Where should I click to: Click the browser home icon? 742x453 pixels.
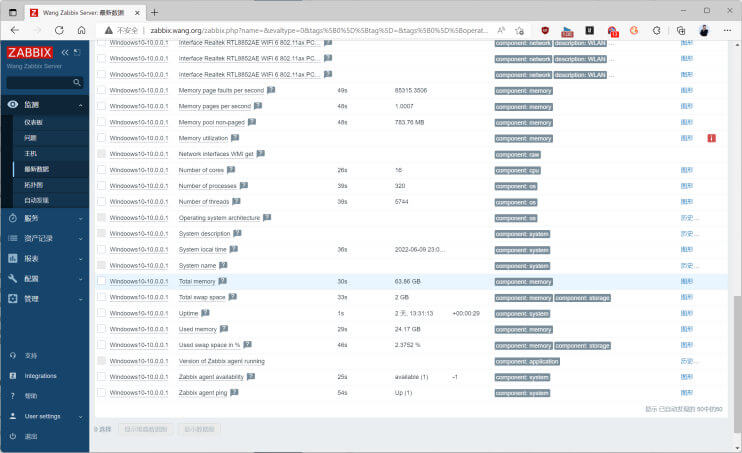click(x=81, y=30)
